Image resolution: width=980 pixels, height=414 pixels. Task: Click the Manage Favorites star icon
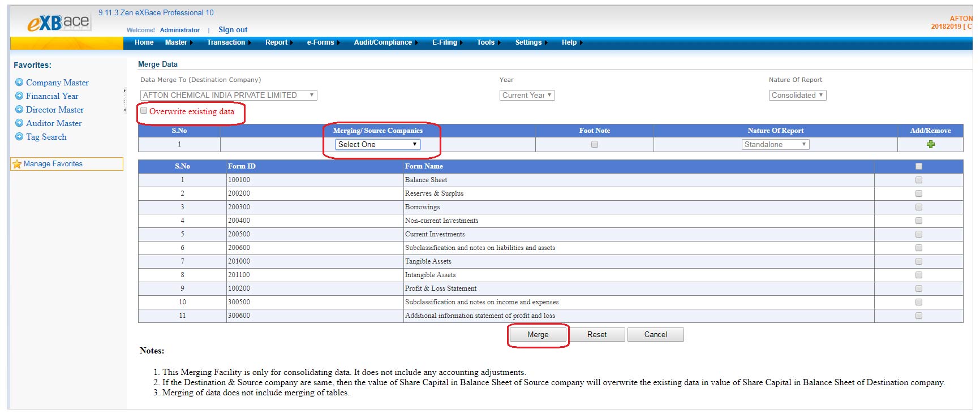click(17, 164)
